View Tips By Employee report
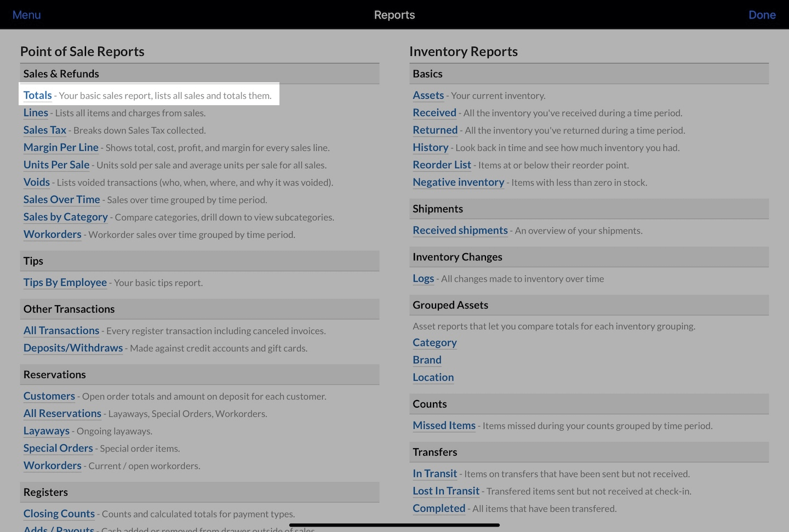The height and width of the screenshot is (532, 789). 65,283
